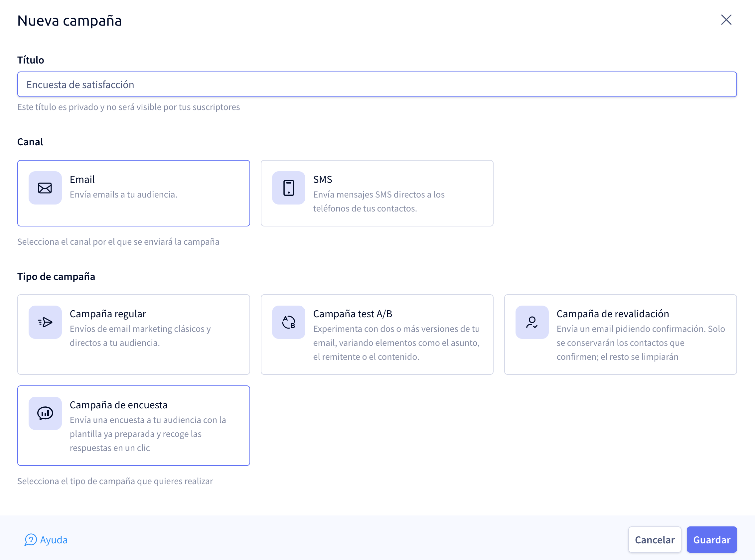Click the Tipo de campaña heading

tap(56, 276)
